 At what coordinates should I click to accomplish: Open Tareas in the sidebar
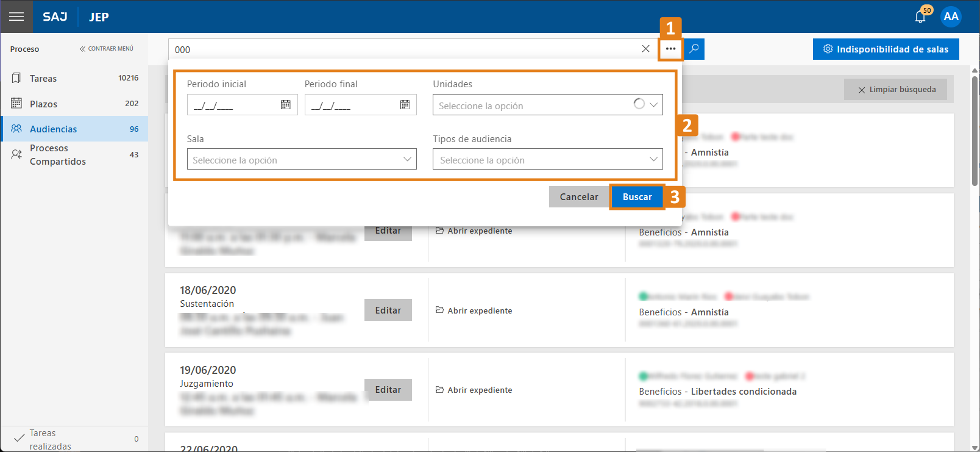[74, 78]
